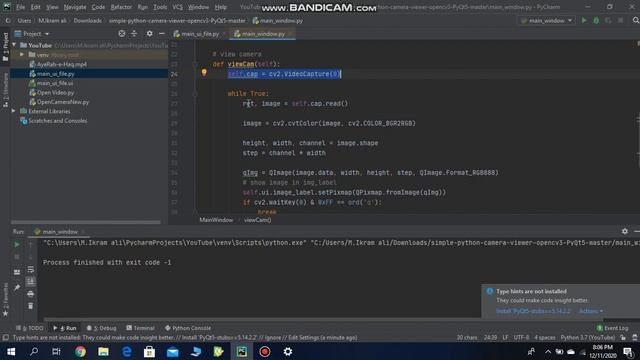The width and height of the screenshot is (640, 360).
Task: Open Microsoft Edge from taskbar
Action: point(127,351)
